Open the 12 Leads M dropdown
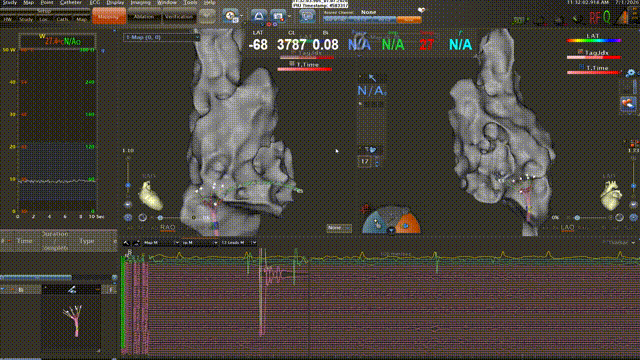Image resolution: width=640 pixels, height=360 pixels. [x=238, y=243]
